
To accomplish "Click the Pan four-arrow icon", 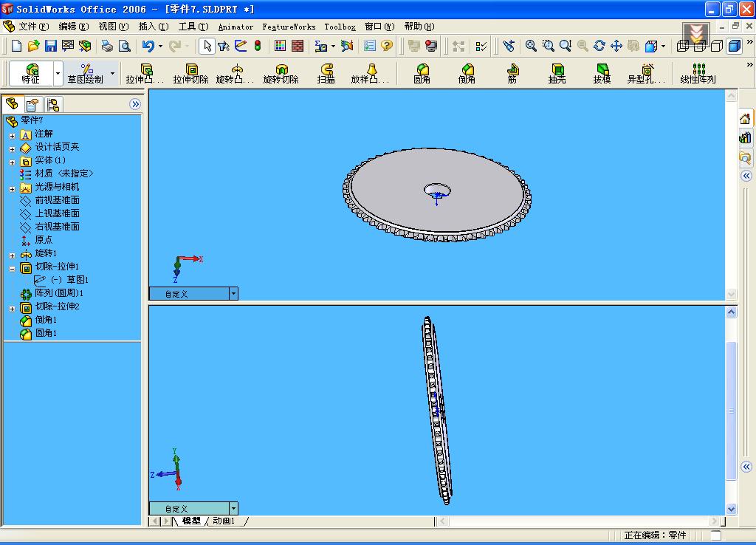I will (616, 46).
